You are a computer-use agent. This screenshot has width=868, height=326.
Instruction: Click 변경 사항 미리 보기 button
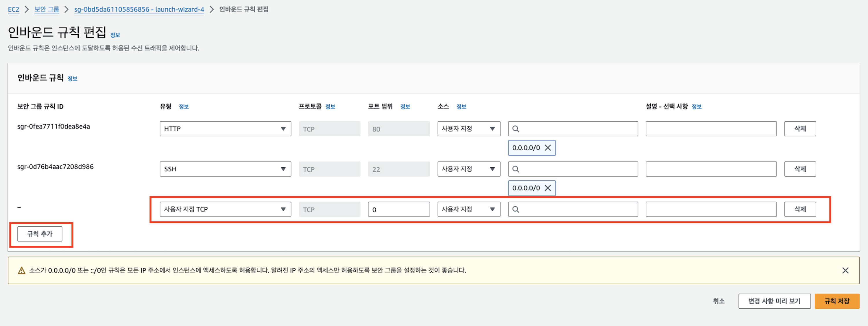click(774, 301)
